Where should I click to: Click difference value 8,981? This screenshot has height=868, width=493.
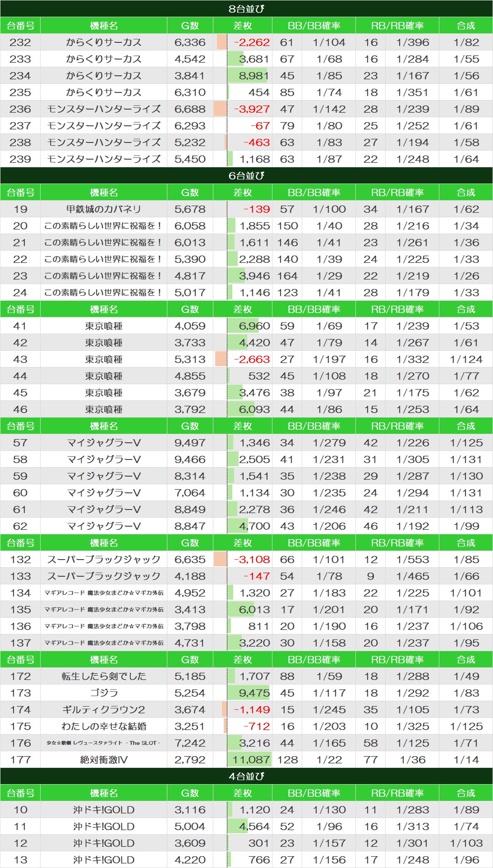coord(253,76)
